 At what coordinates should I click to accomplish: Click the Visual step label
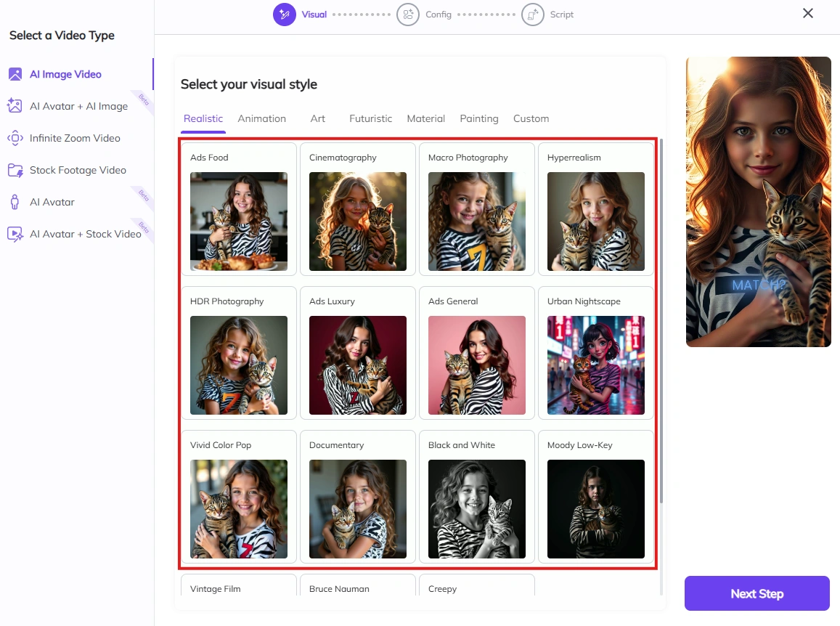pos(314,15)
